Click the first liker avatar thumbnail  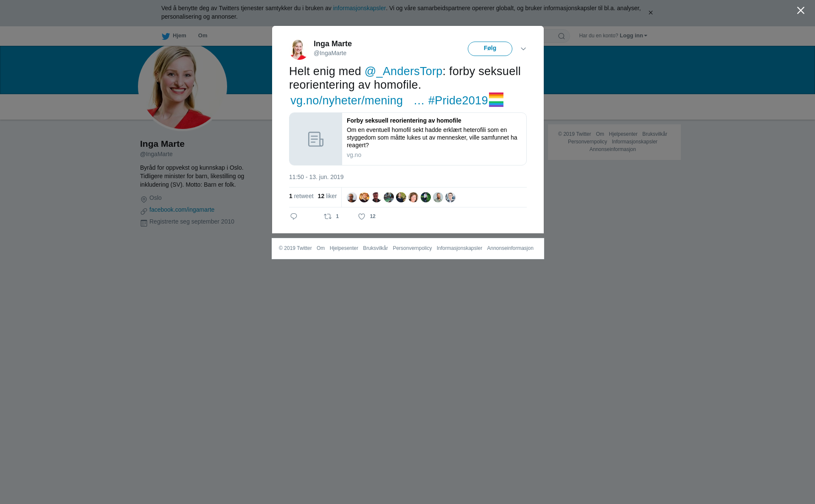tap(351, 197)
